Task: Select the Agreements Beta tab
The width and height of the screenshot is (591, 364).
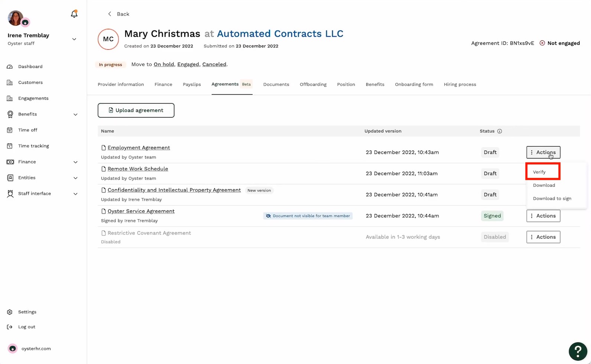Action: 232,84
